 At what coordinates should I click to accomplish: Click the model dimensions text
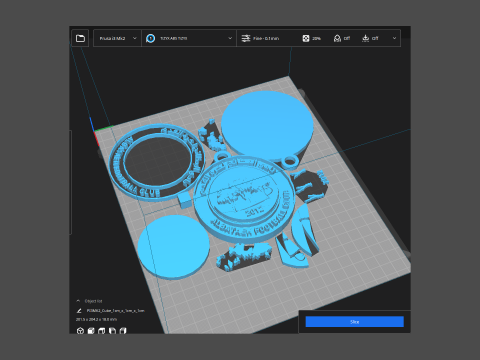[96, 319]
